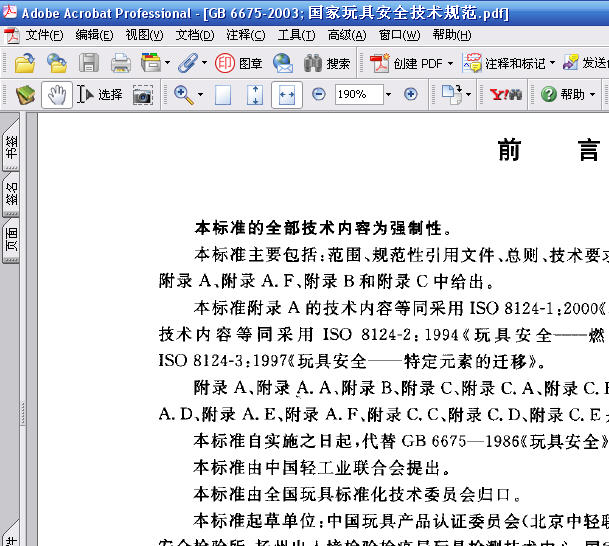Set fit page view
Viewport: 609px width, 546px height.
coord(255,95)
